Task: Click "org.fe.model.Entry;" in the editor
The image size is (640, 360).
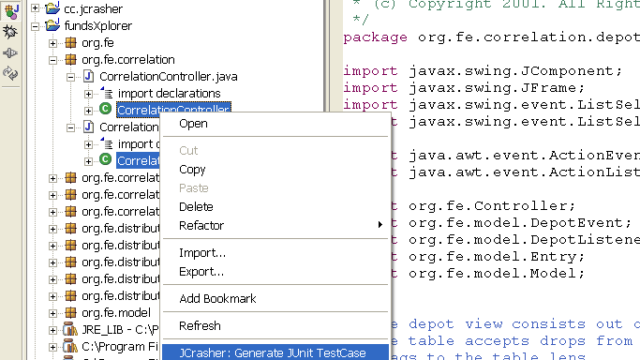Action: pos(497,257)
